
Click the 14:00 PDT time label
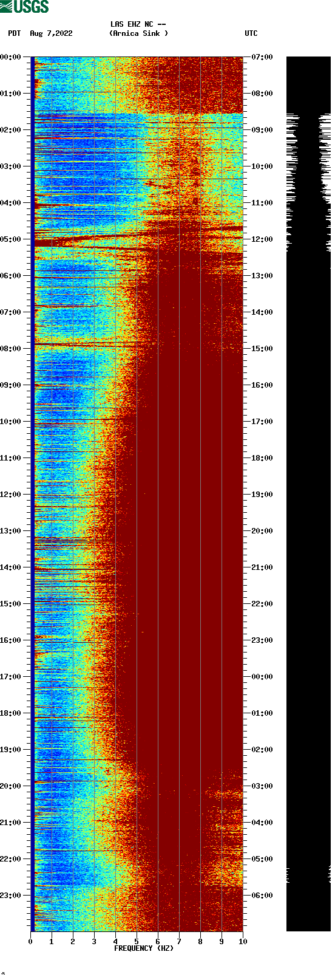11,567
